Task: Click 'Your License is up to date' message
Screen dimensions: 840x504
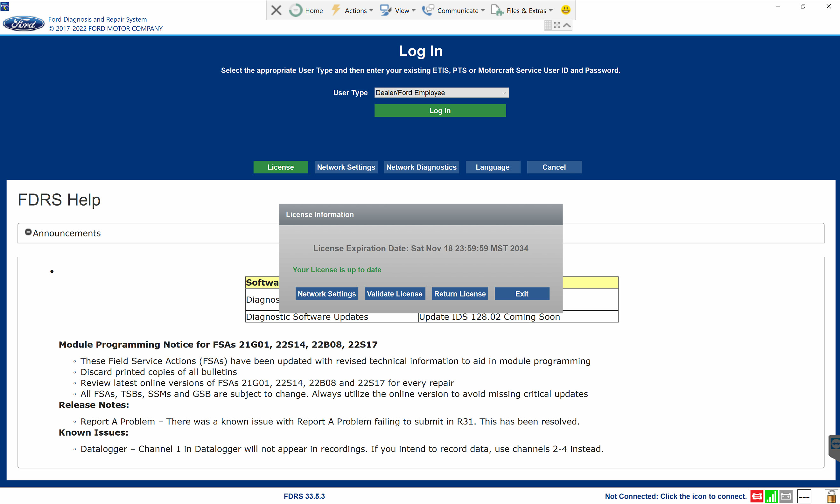Action: point(337,270)
